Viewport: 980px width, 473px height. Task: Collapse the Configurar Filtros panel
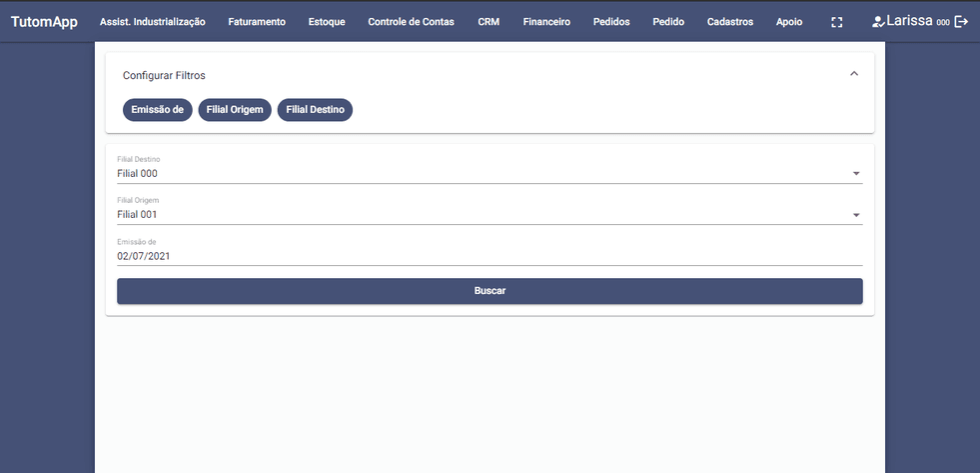pyautogui.click(x=854, y=74)
